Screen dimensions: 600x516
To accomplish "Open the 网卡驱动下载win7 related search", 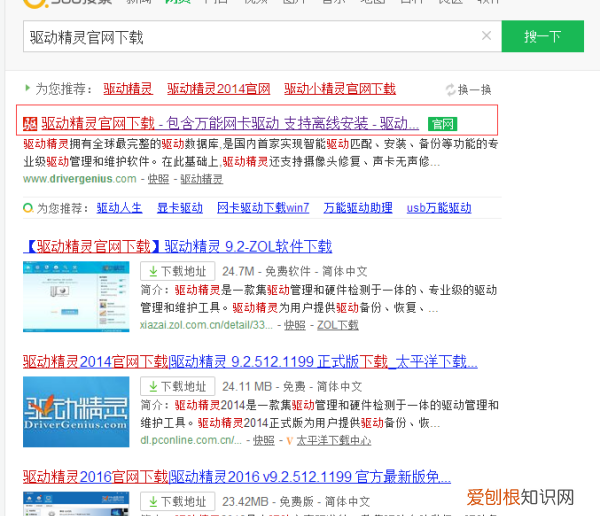I will coord(263,208).
